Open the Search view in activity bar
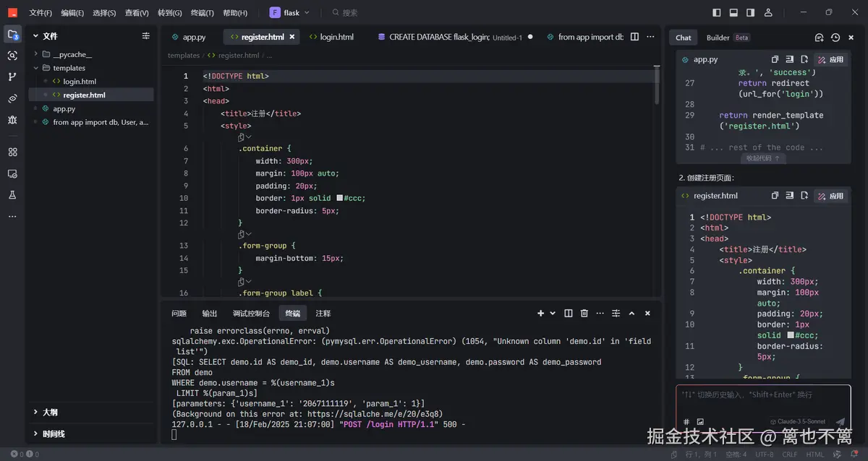 (12, 56)
